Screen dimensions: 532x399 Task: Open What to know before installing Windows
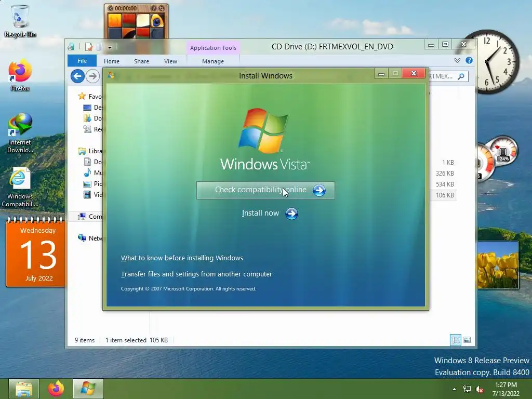click(x=182, y=258)
